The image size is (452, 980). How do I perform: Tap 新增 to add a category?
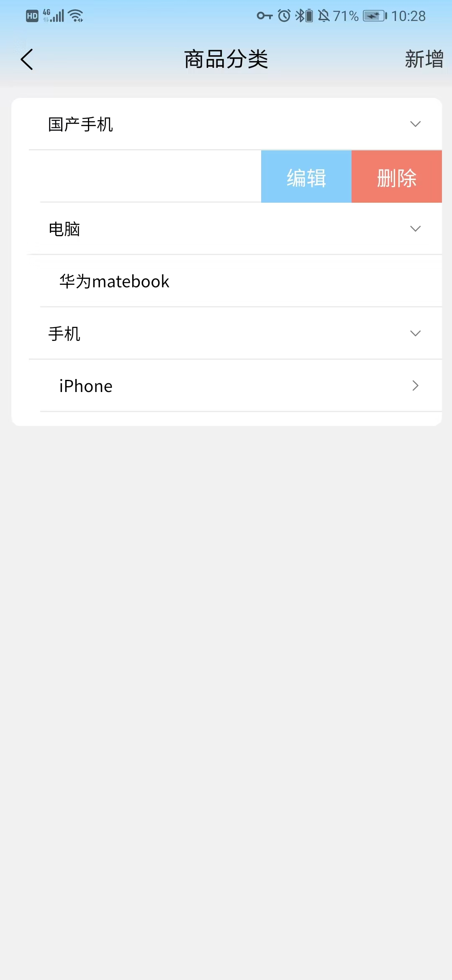pyautogui.click(x=424, y=59)
